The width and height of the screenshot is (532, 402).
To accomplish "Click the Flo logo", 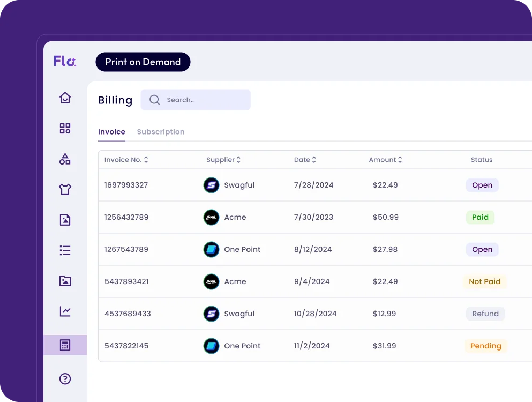I will coord(65,61).
